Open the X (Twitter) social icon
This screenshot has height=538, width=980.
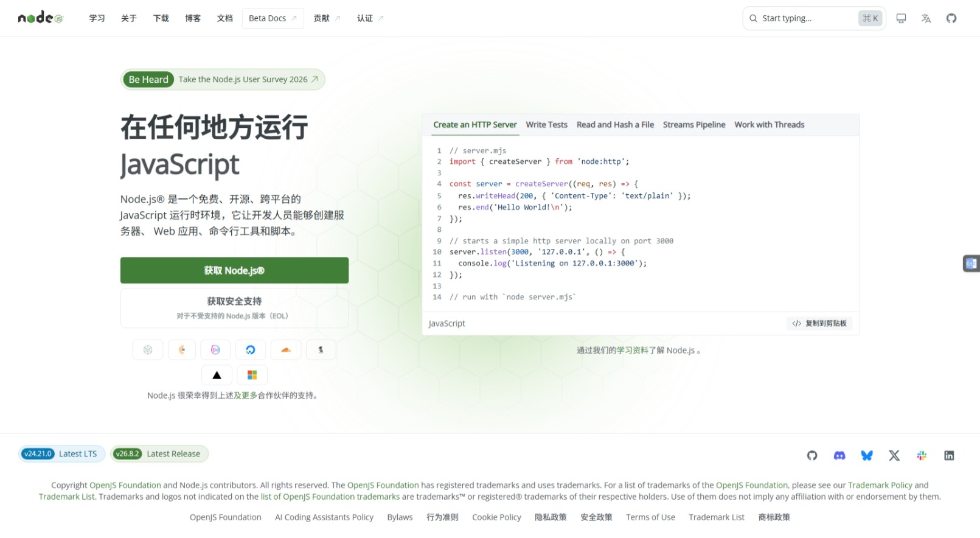(894, 455)
